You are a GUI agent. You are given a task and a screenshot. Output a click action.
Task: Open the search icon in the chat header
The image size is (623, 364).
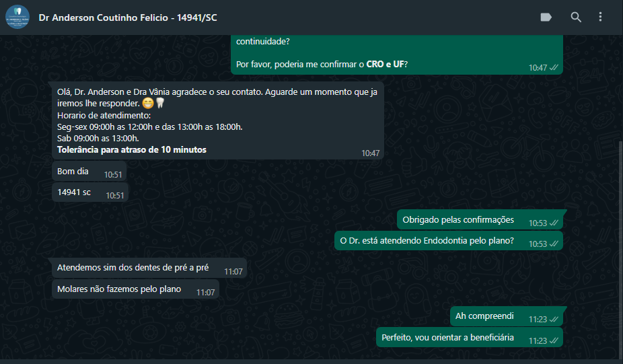click(576, 17)
